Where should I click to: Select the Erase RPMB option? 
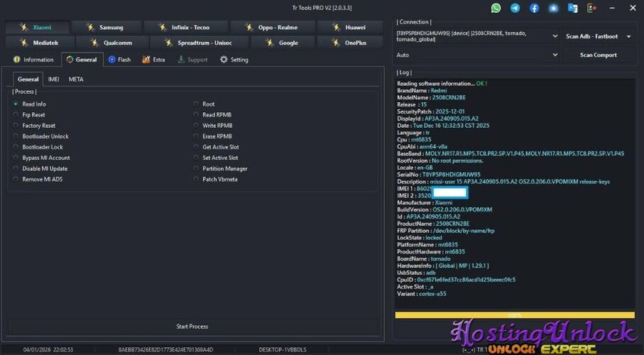point(213,136)
